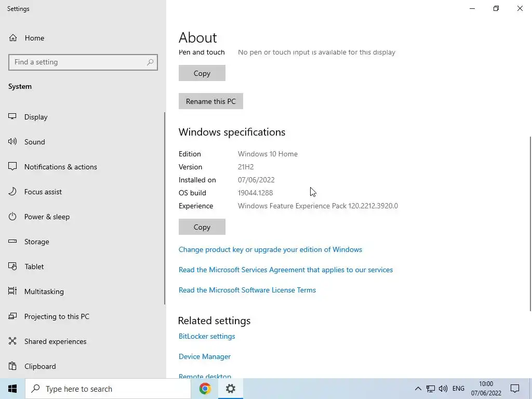Image resolution: width=532 pixels, height=399 pixels.
Task: Select Focus assist label
Action: pos(43,192)
